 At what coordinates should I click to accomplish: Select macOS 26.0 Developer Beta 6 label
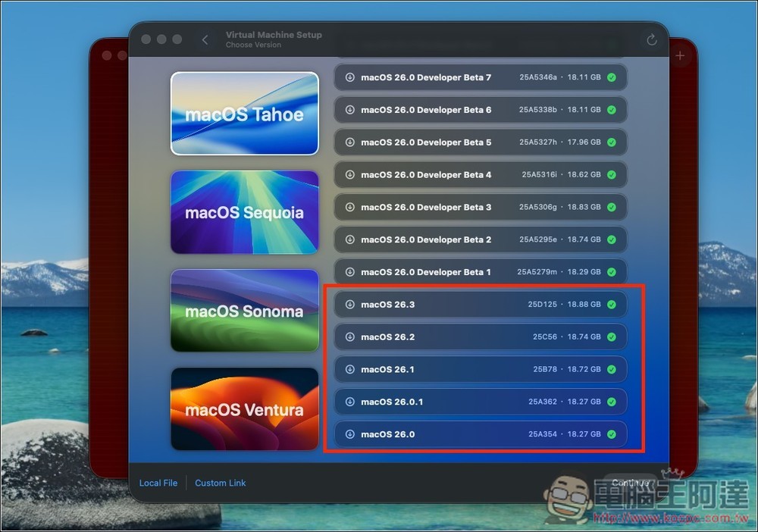(x=426, y=110)
